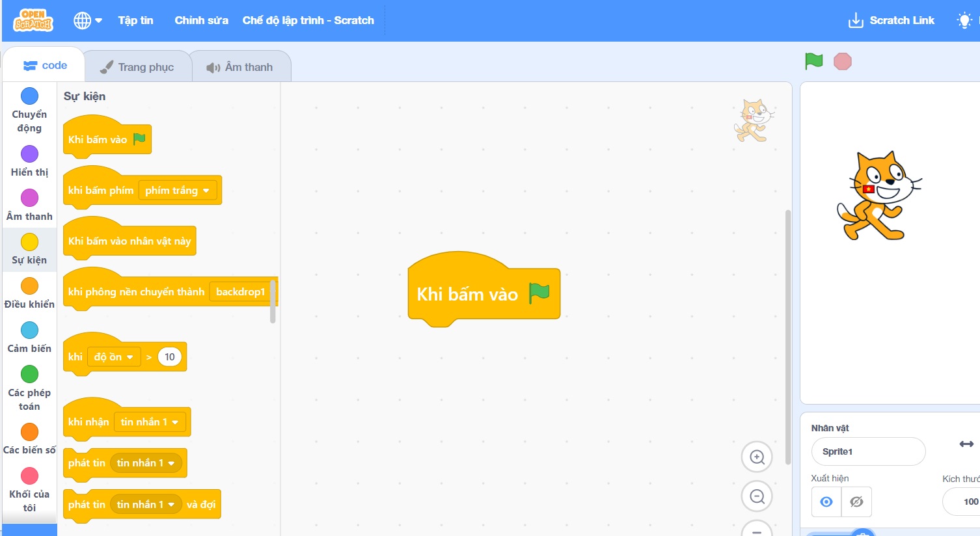Select the Âm thanh block category
This screenshot has width=980, height=536.
(29, 206)
